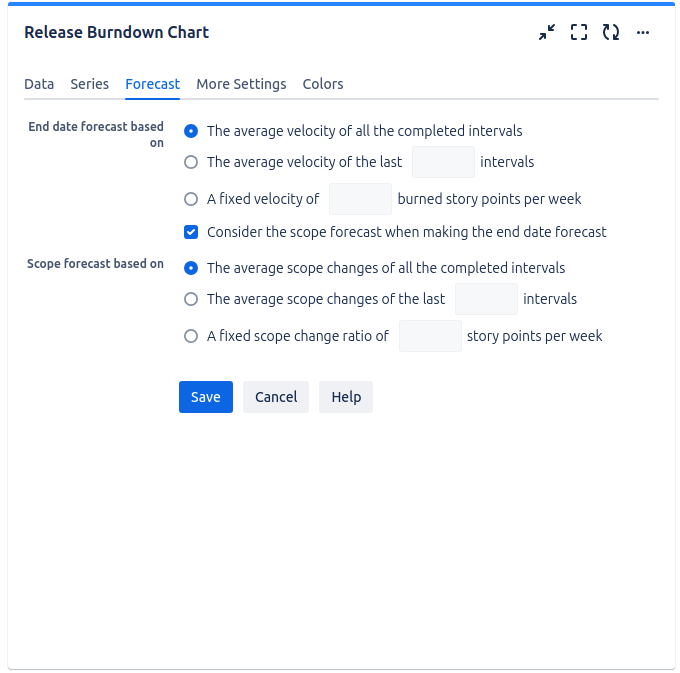This screenshot has width=680, height=673.
Task: Select the Forecast tab
Action: coord(152,84)
